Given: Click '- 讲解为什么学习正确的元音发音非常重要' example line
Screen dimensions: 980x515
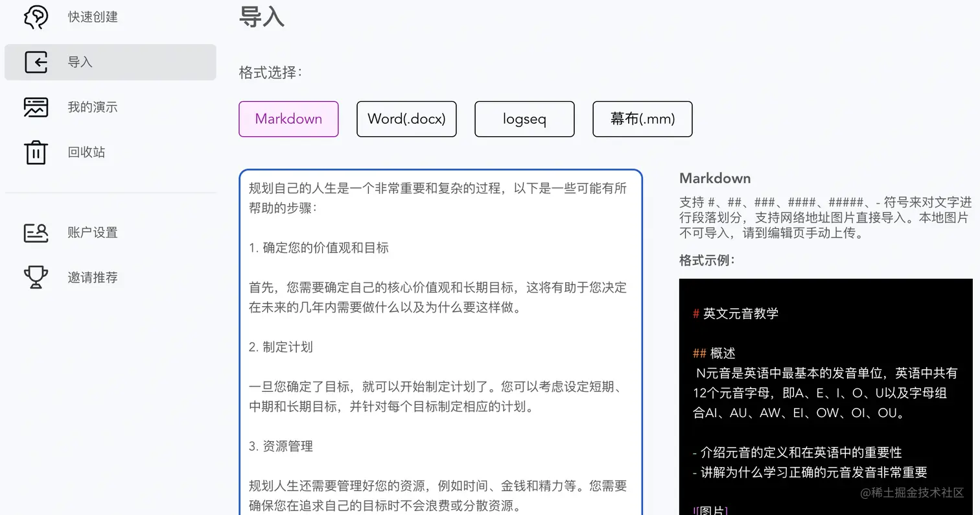Looking at the screenshot, I should point(810,472).
